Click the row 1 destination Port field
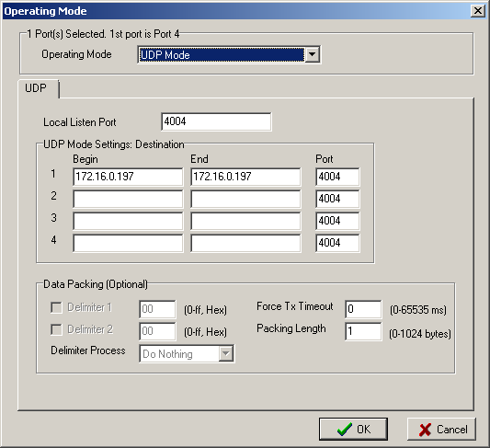This screenshot has height=448, width=490. click(337, 177)
